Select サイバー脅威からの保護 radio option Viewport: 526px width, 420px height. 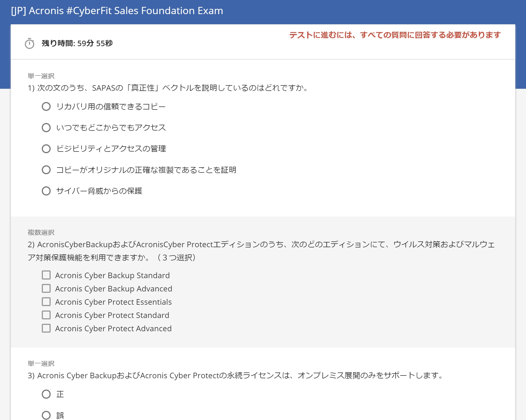point(46,191)
